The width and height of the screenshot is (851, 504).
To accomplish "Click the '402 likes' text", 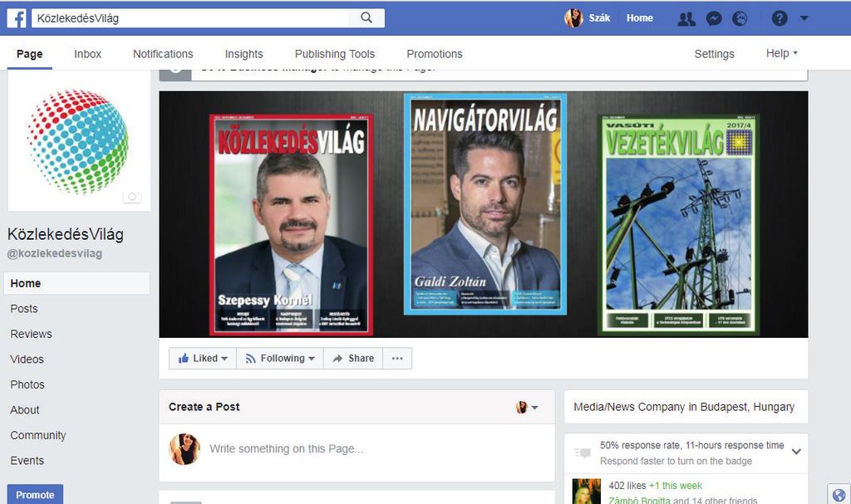I will click(627, 486).
